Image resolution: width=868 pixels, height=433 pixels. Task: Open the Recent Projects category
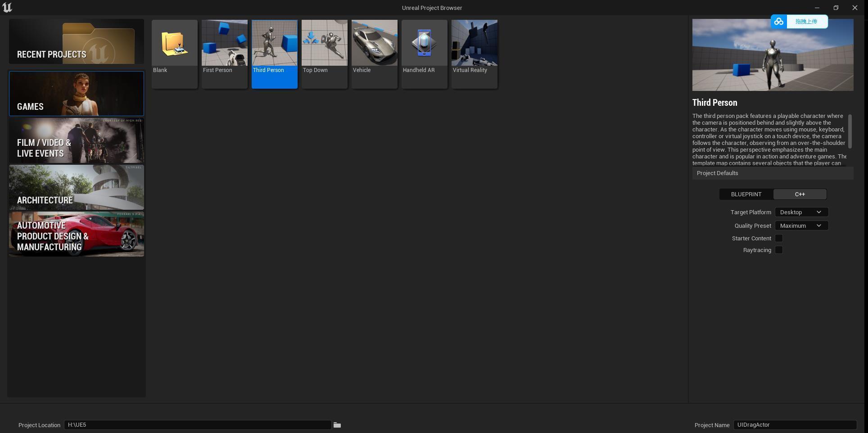click(x=77, y=41)
